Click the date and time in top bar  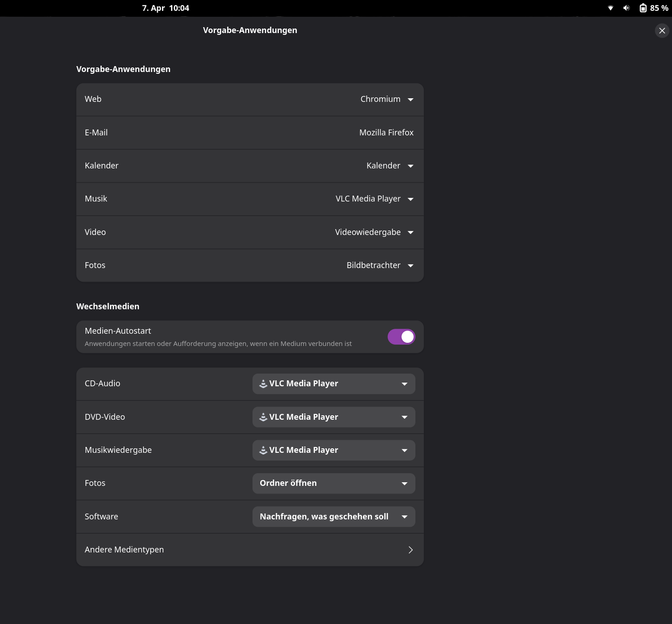[166, 8]
